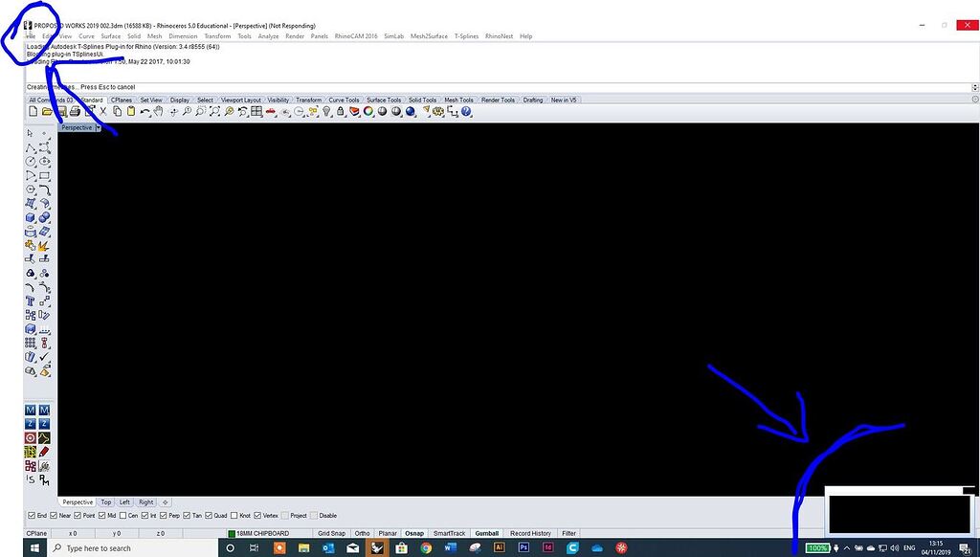Pick the Sphere tool from the left sidebar
The width and height of the screenshot is (980, 557).
tap(44, 218)
